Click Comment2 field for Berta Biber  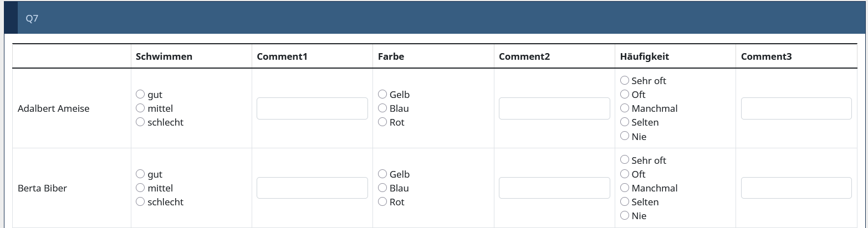coord(554,188)
